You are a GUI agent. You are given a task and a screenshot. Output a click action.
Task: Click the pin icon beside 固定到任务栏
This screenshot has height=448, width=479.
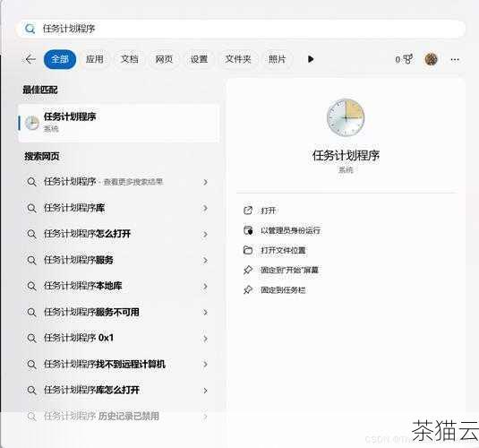point(248,290)
